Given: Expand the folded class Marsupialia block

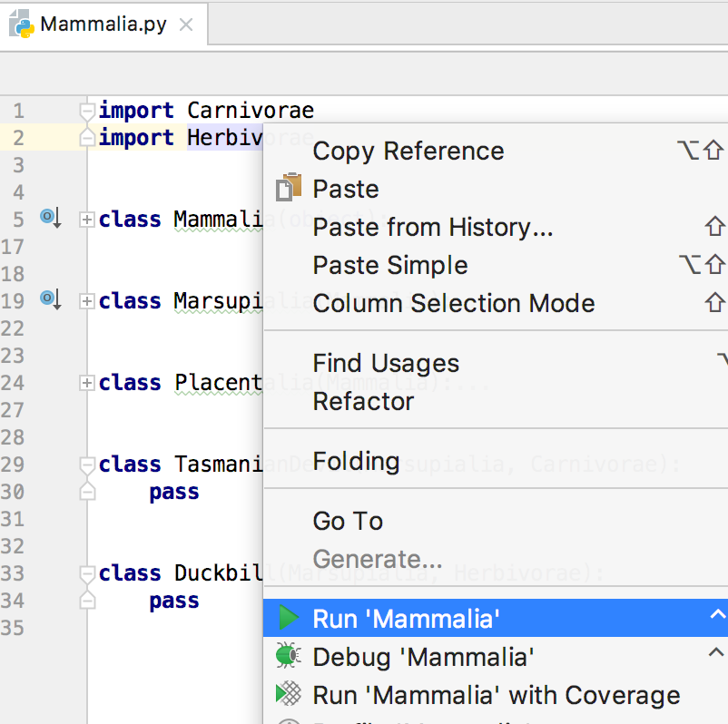Looking at the screenshot, I should pyautogui.click(x=87, y=301).
